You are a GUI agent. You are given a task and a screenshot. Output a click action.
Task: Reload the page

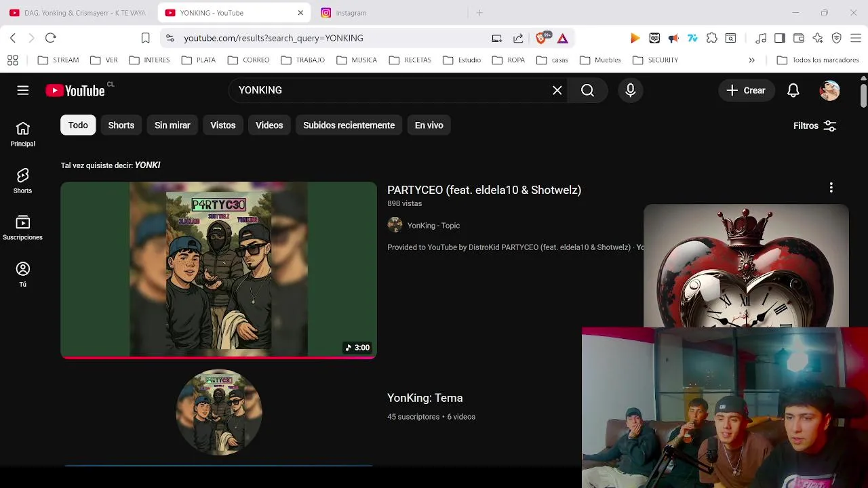(x=50, y=38)
